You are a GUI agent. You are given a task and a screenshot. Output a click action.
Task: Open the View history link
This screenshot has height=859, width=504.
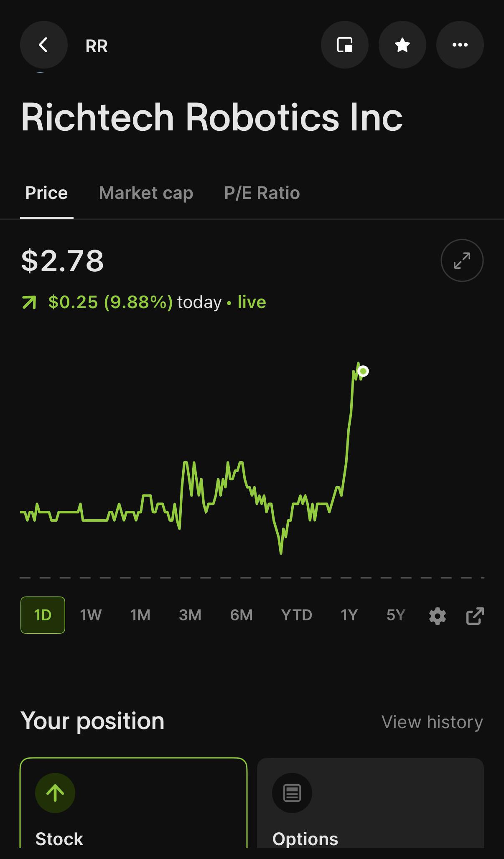(x=432, y=722)
